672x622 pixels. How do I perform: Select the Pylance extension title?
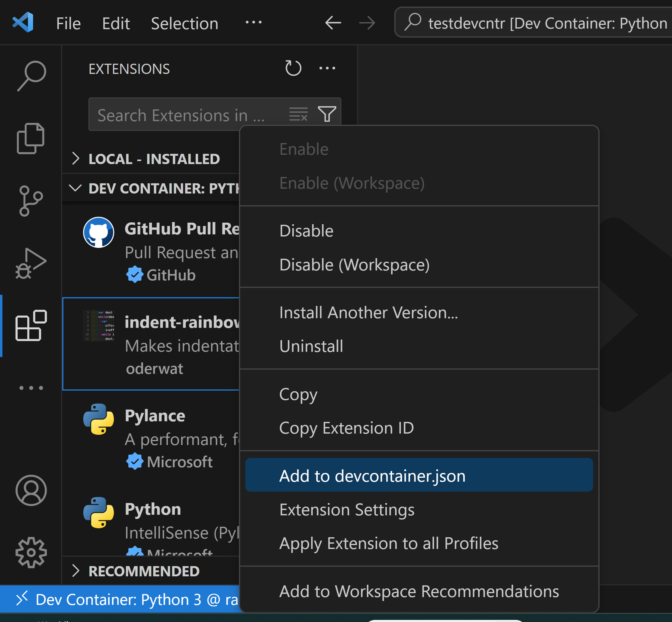(x=155, y=416)
